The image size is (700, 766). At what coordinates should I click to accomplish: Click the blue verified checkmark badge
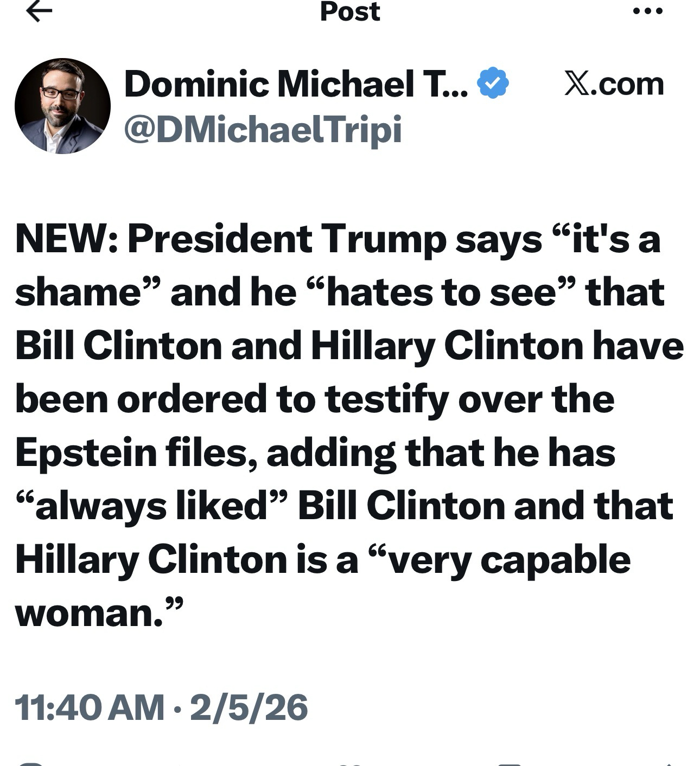pos(493,84)
